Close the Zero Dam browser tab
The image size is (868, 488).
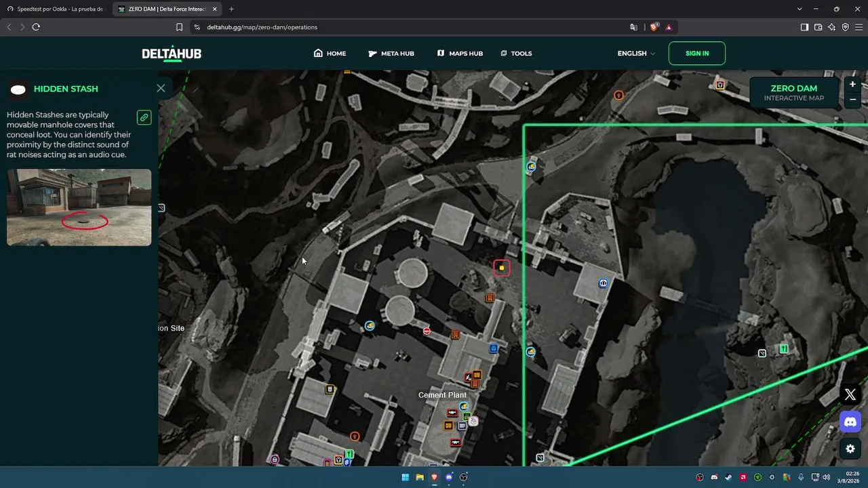coord(215,9)
